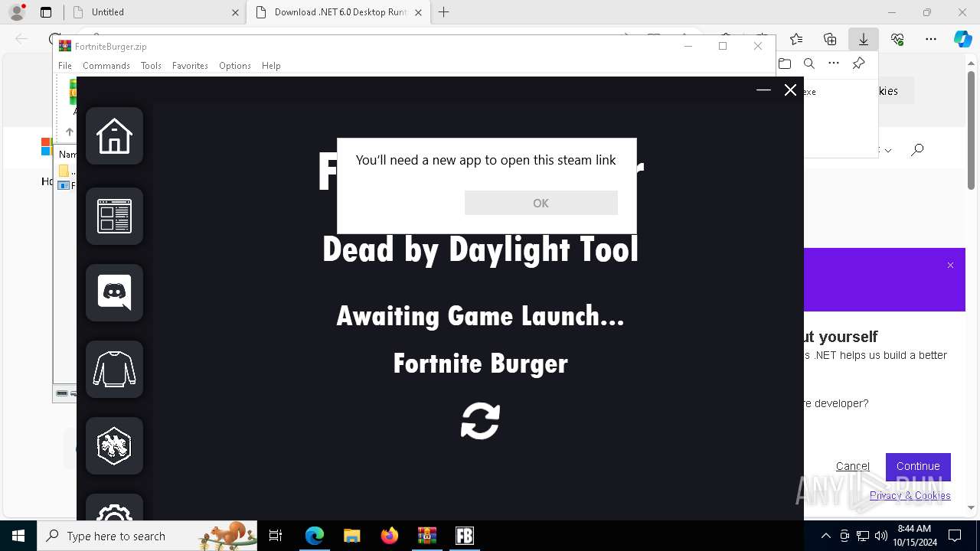This screenshot has width=980, height=551.
Task: Search downloads with the magnifier icon
Action: click(x=809, y=64)
